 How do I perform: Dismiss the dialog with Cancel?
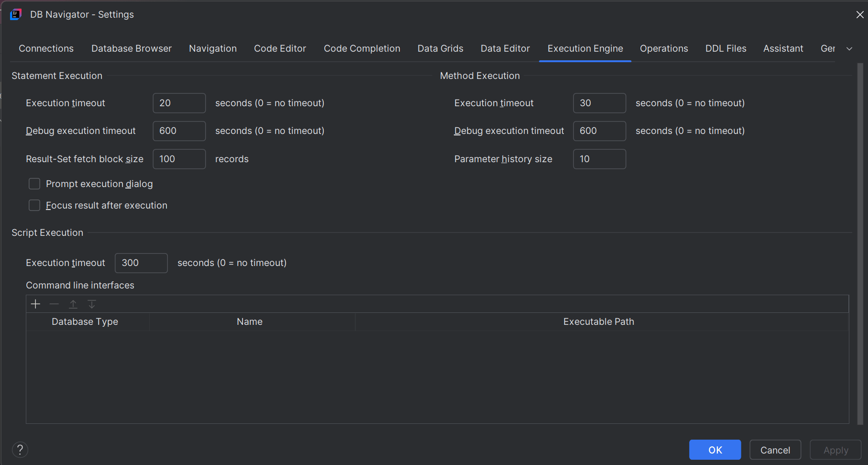point(775,450)
